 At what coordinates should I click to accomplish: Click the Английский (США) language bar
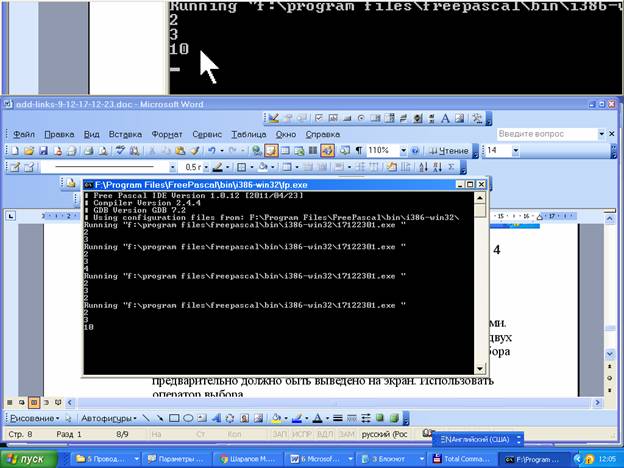[478, 440]
